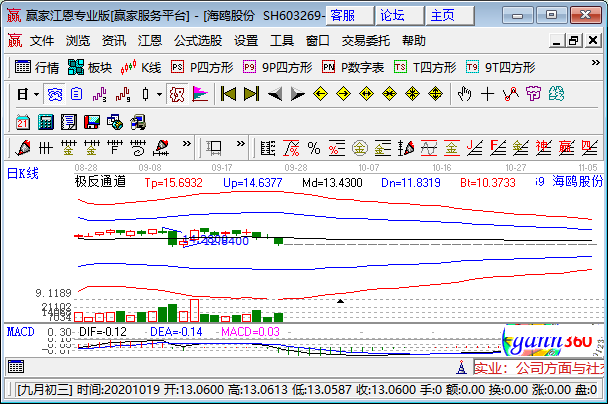
Task: Click yellow diamond right-arrow icon
Action: click(x=344, y=94)
